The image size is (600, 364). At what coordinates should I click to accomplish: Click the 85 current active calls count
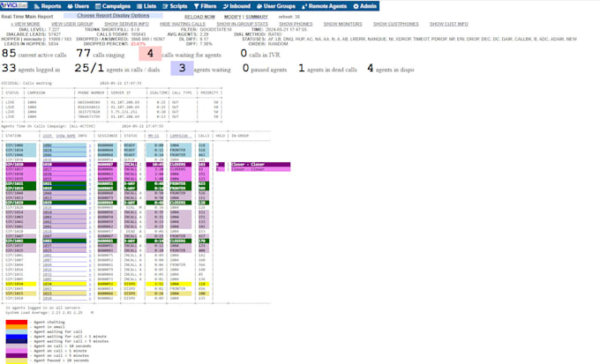pos(9,53)
